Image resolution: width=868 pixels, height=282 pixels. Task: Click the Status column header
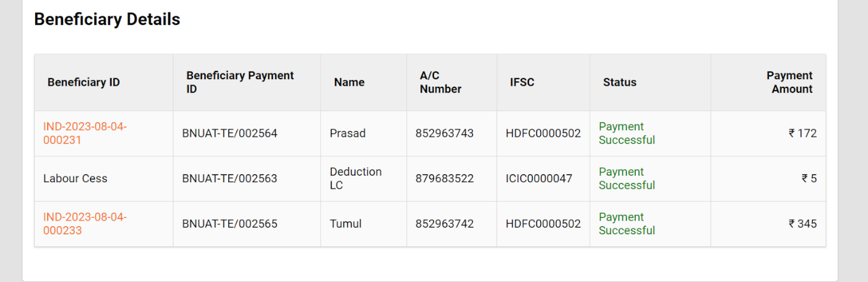[620, 82]
